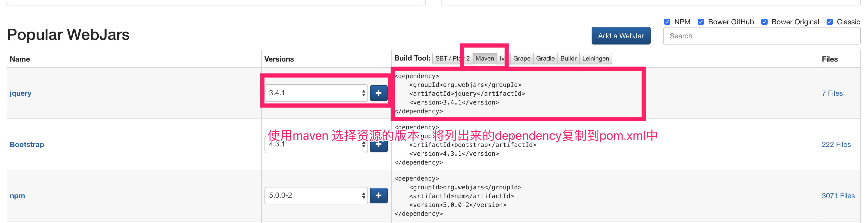Image resolution: width=868 pixels, height=223 pixels.
Task: Click the Versions column header
Action: 279,59
